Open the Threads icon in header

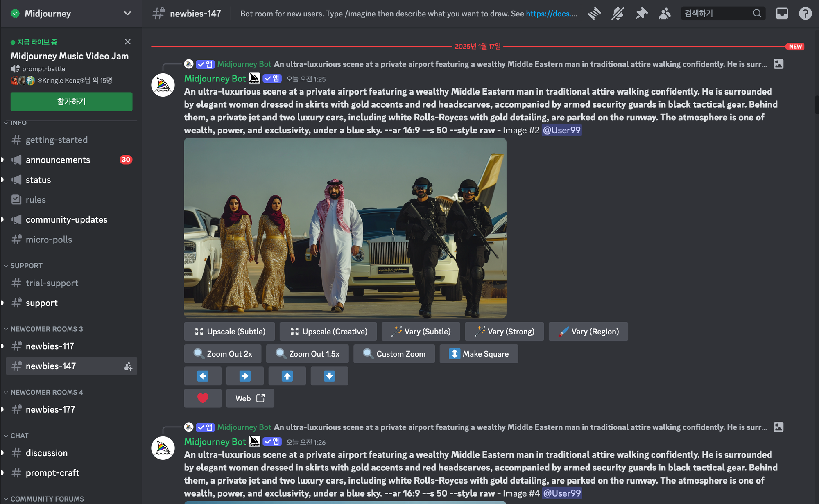coord(594,14)
